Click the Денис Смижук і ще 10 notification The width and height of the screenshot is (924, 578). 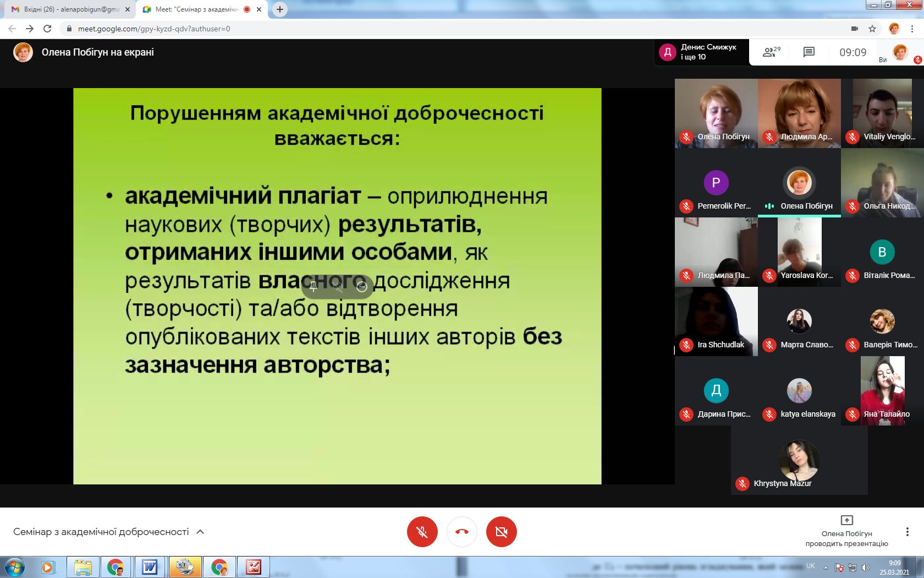[x=701, y=52]
